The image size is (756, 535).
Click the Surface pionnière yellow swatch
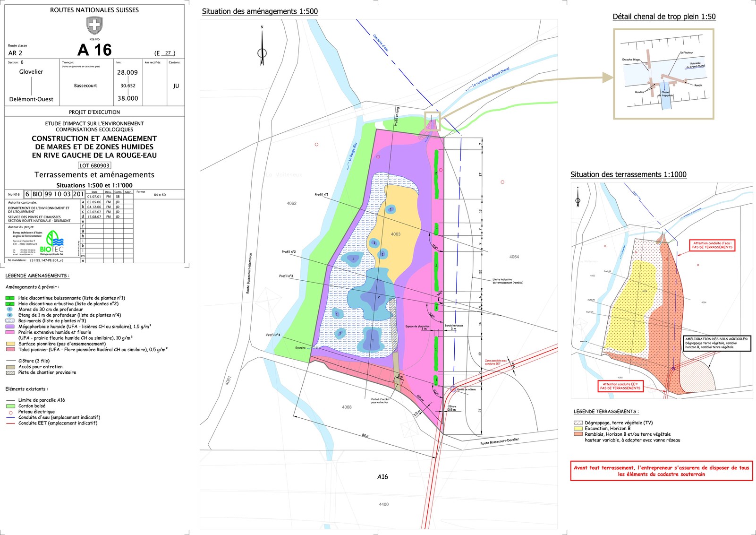tap(10, 344)
